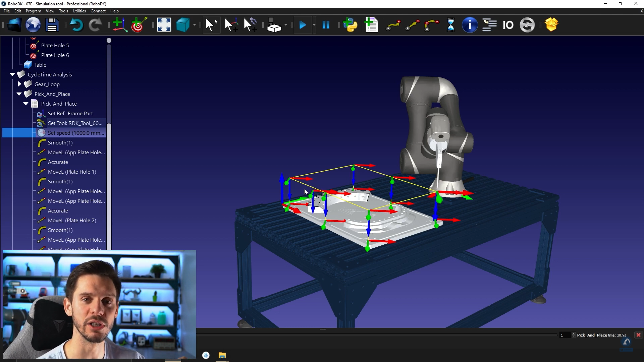Open the online library globe icon
This screenshot has height=362, width=644.
point(33,25)
